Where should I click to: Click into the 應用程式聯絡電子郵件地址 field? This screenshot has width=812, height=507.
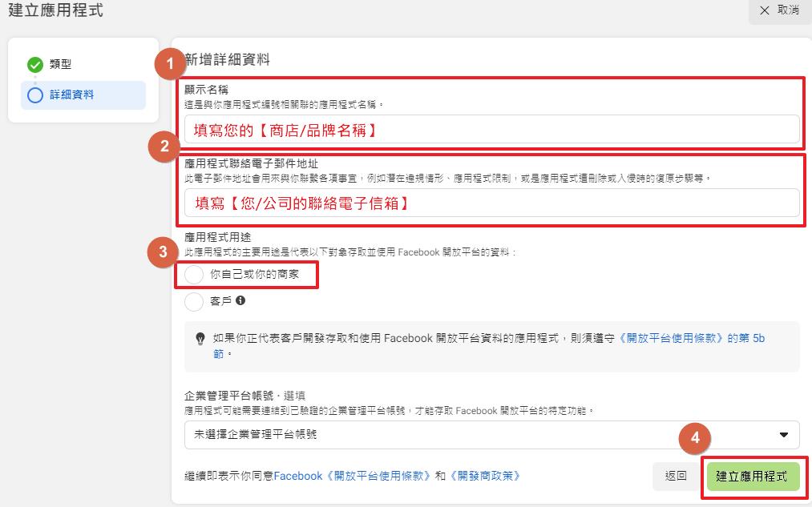point(491,203)
